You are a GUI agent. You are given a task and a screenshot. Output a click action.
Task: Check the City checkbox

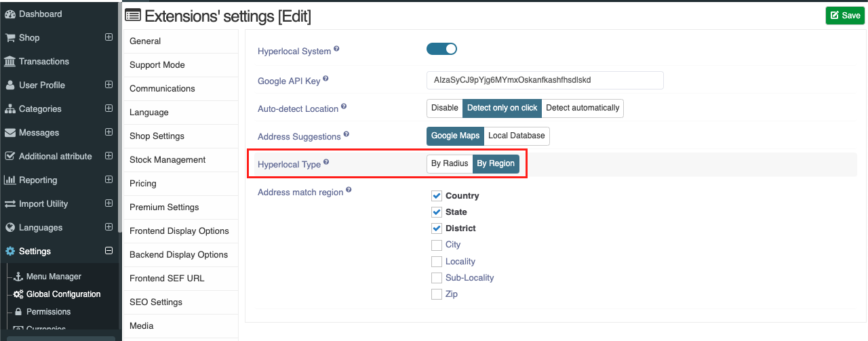click(x=437, y=245)
